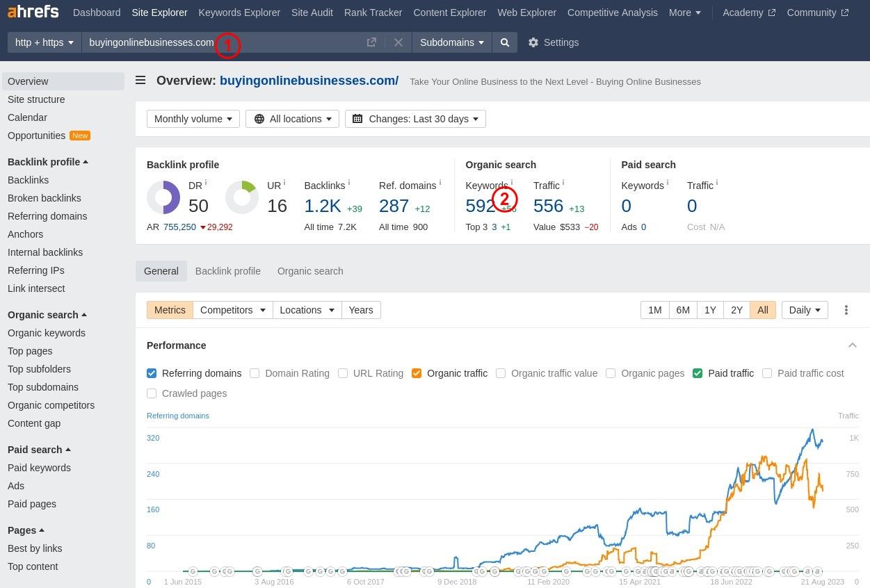Click the DR donut chart
The height and width of the screenshot is (588, 870).
point(163,197)
